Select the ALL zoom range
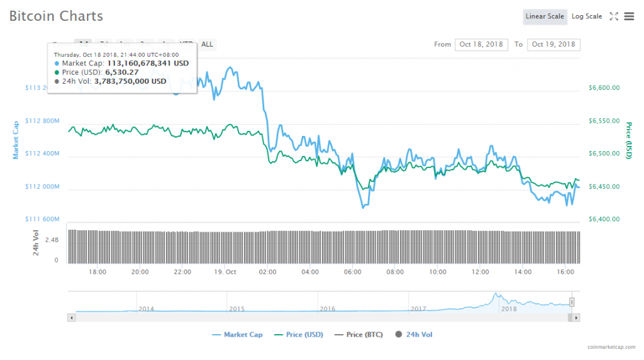The width and height of the screenshot is (644, 360). 207,44
